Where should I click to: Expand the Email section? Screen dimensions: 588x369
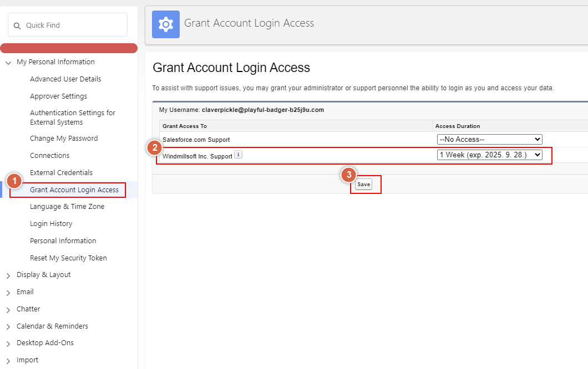pyautogui.click(x=8, y=293)
